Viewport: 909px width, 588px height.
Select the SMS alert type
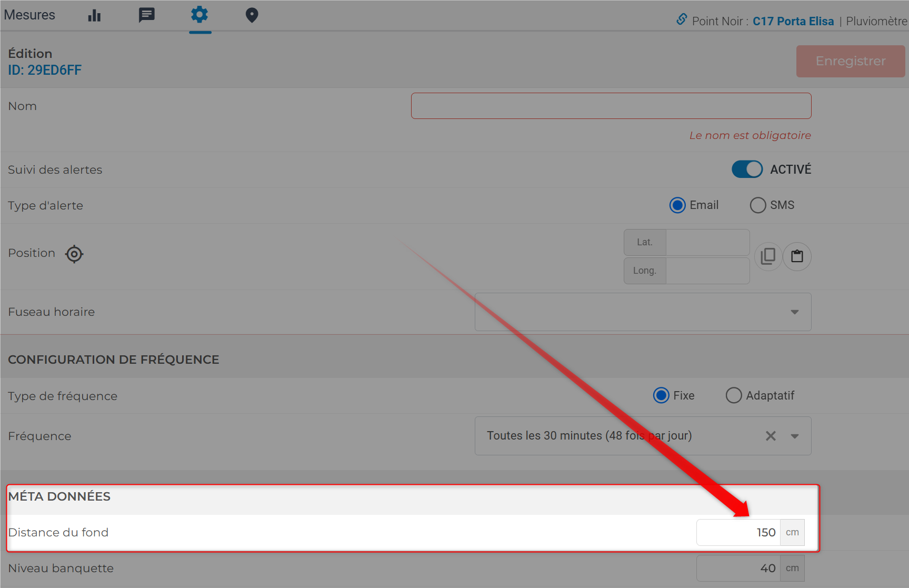click(758, 205)
